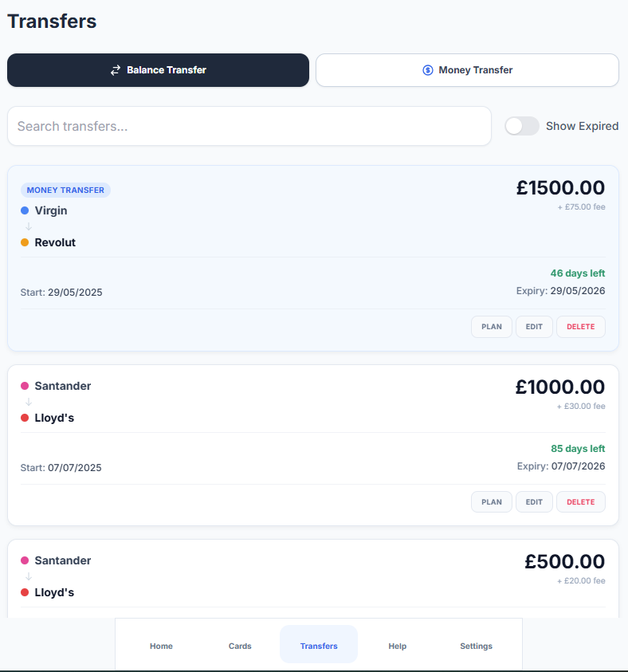Click the down arrow between Virgin and Revolut
The height and width of the screenshot is (672, 628).
pos(29,226)
